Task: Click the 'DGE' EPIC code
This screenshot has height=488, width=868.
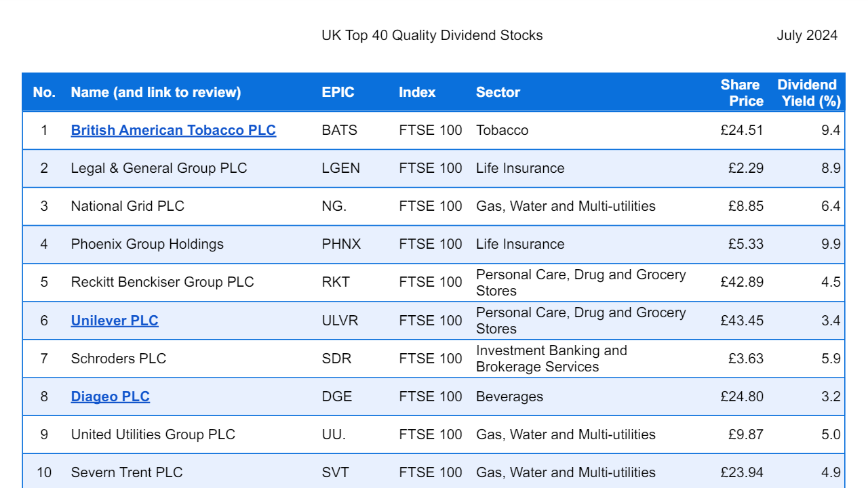Action: pos(337,396)
